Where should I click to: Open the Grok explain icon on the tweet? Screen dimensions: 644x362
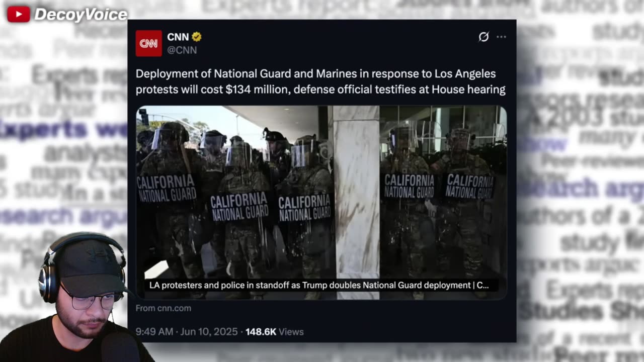(x=484, y=37)
